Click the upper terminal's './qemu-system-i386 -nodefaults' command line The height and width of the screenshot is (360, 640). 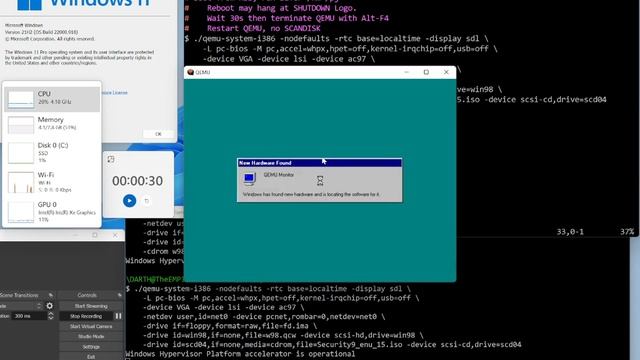336,38
